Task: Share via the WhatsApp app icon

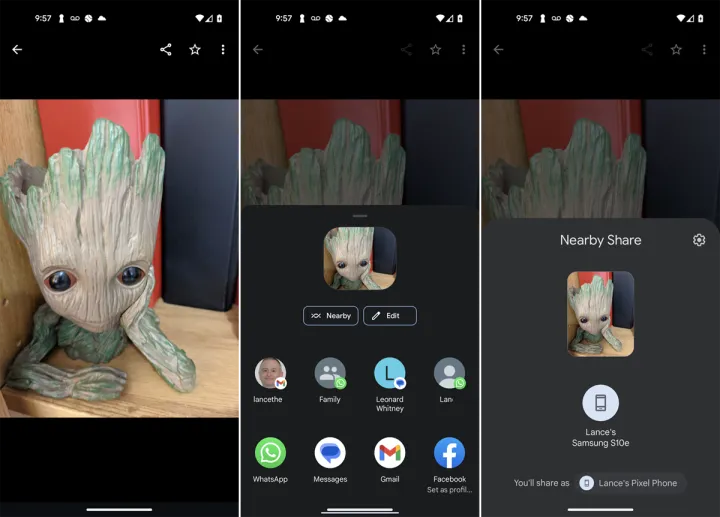Action: tap(270, 453)
